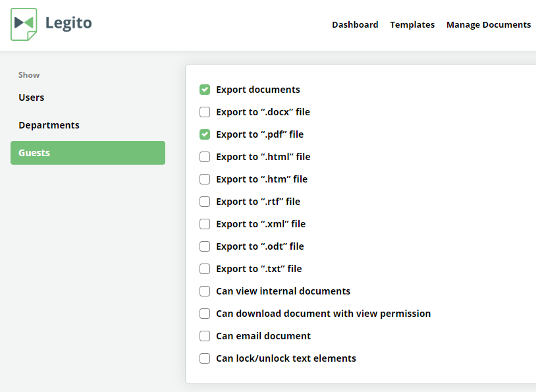Uncheck the Export documents checkbox
The width and height of the screenshot is (536, 392).
coord(205,90)
